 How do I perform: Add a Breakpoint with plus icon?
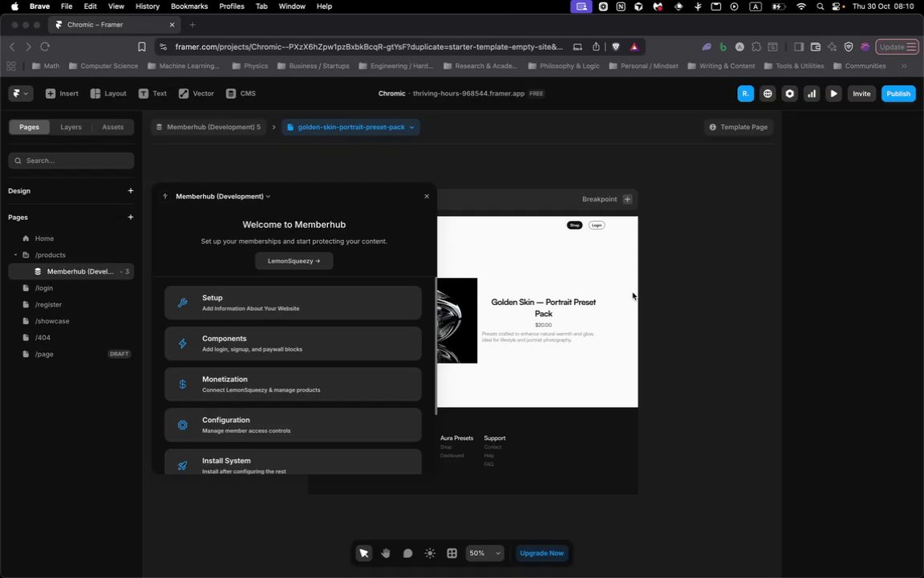[627, 199]
